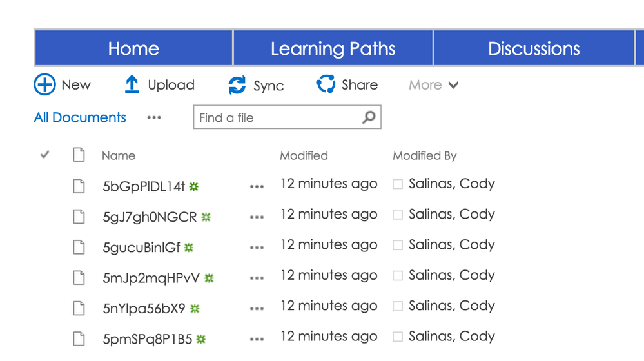Click the Share icon
The width and height of the screenshot is (644, 361).
coord(326,84)
